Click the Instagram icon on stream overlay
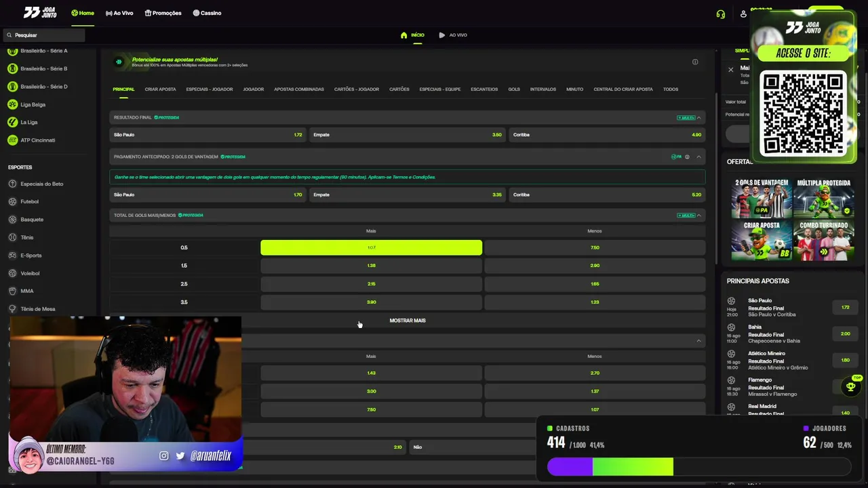Image resolution: width=868 pixels, height=488 pixels. [163, 456]
